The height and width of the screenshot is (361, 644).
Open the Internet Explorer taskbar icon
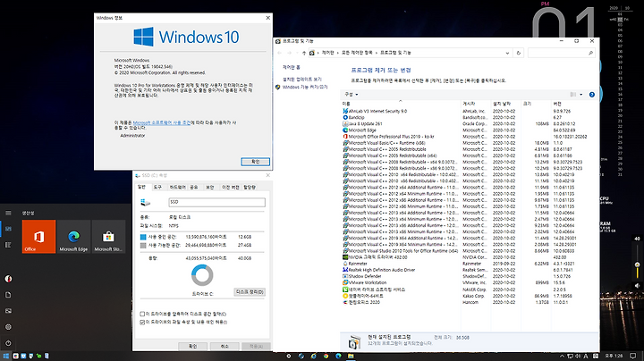[313, 356]
